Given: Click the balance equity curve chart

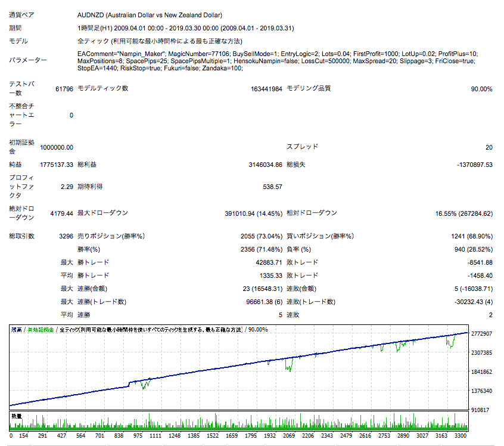Looking at the screenshot, I should tap(239, 367).
